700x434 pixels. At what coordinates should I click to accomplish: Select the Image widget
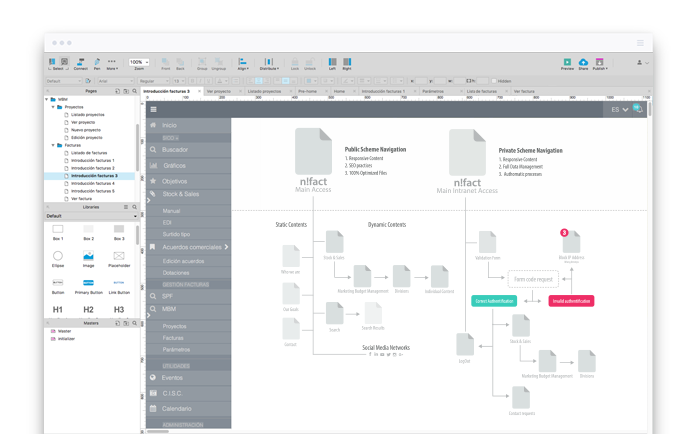click(88, 259)
